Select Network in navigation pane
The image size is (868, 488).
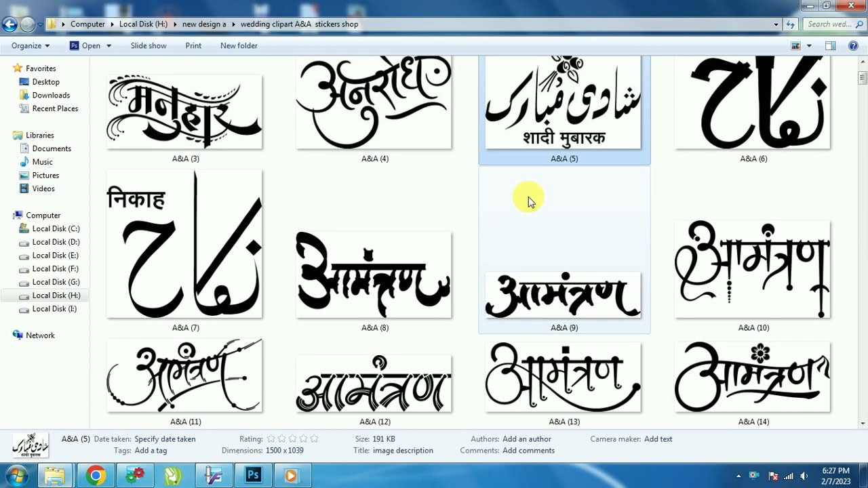[40, 335]
